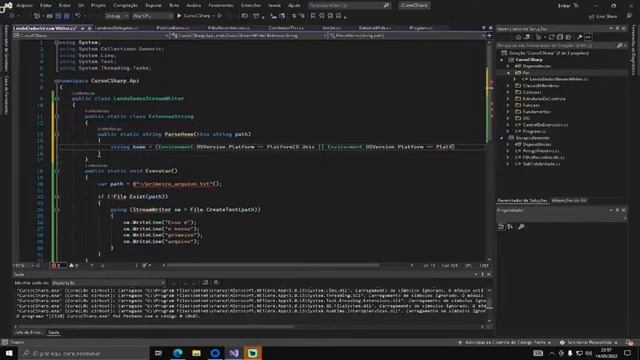Screen dimensions: 640x360
Task: Open project navigation dropdown CursoCSharp
Action: coord(91,36)
